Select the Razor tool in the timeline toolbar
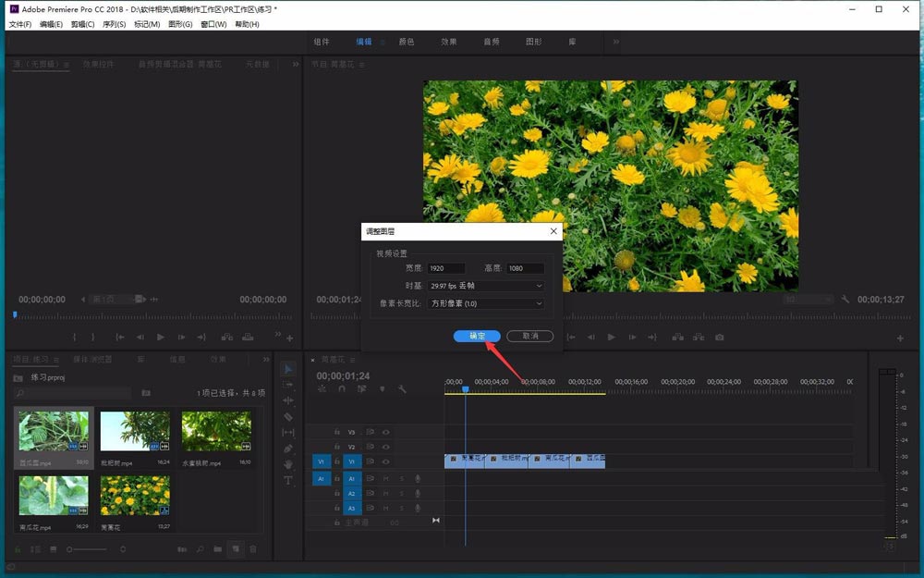The width and height of the screenshot is (924, 578). tap(288, 415)
